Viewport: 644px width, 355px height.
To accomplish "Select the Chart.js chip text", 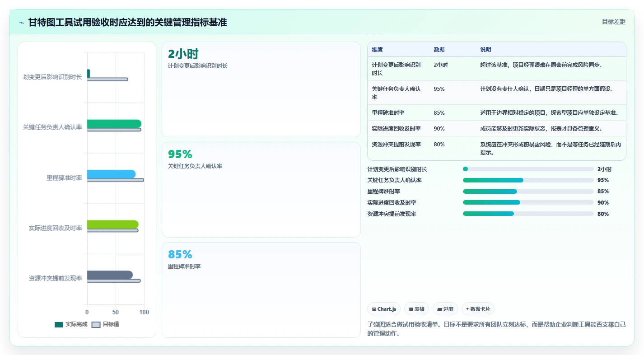I will click(387, 309).
